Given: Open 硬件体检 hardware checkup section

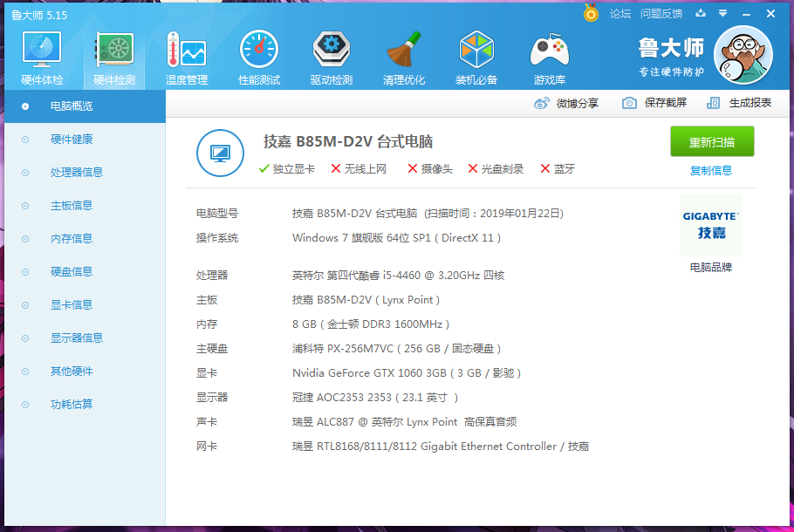Looking at the screenshot, I should pyautogui.click(x=42, y=58).
